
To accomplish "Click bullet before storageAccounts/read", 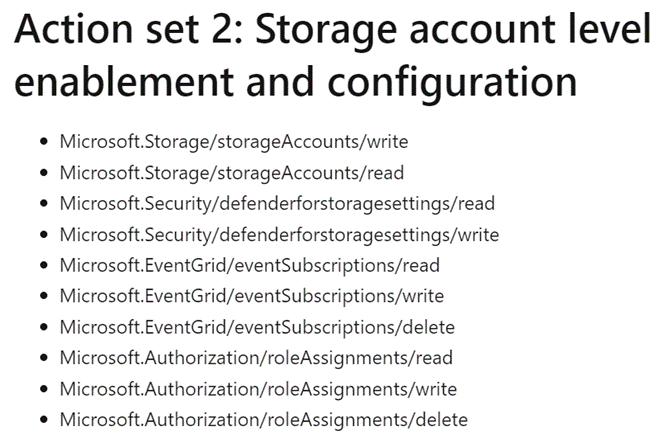I will click(43, 172).
